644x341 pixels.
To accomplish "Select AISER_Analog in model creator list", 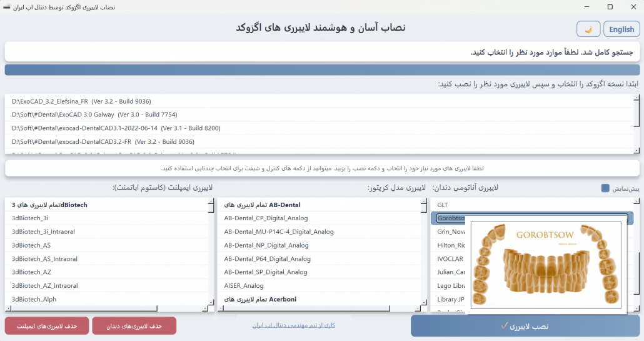I will [244, 286].
